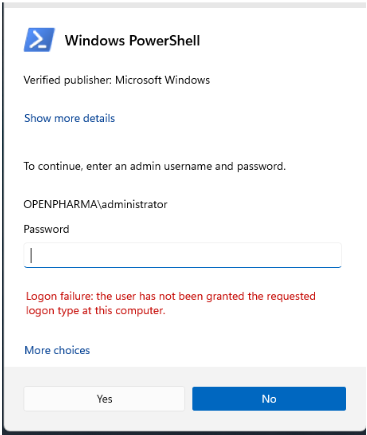Open the Show more details link
The height and width of the screenshot is (435, 367).
click(x=69, y=118)
